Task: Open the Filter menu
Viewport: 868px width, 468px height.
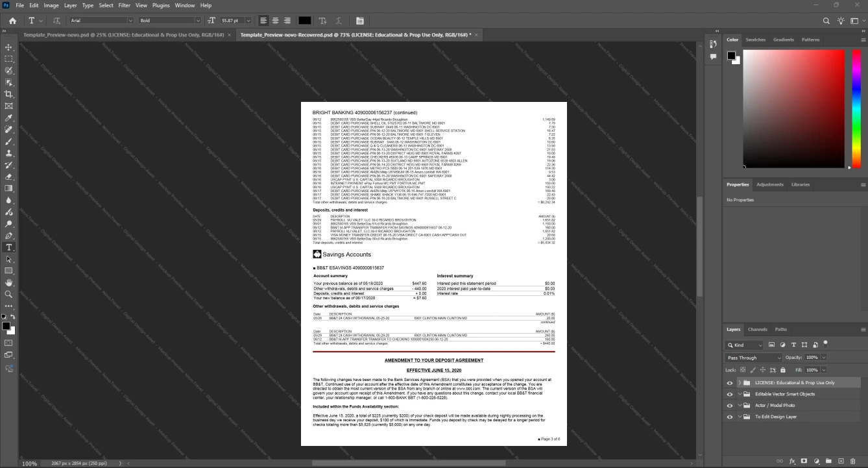Action: point(125,5)
